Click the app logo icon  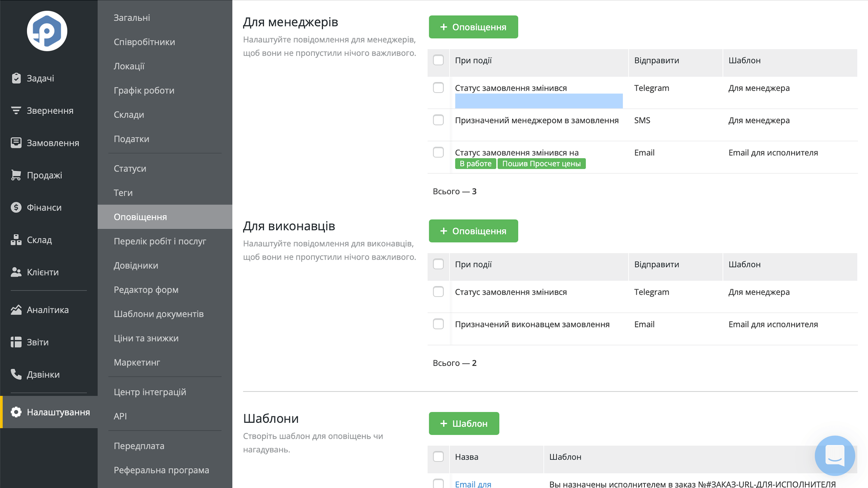47,31
